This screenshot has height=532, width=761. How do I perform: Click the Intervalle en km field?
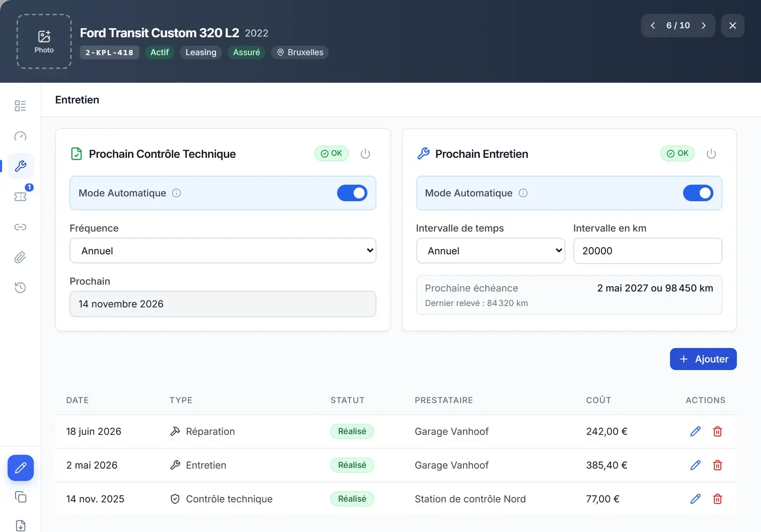(647, 251)
